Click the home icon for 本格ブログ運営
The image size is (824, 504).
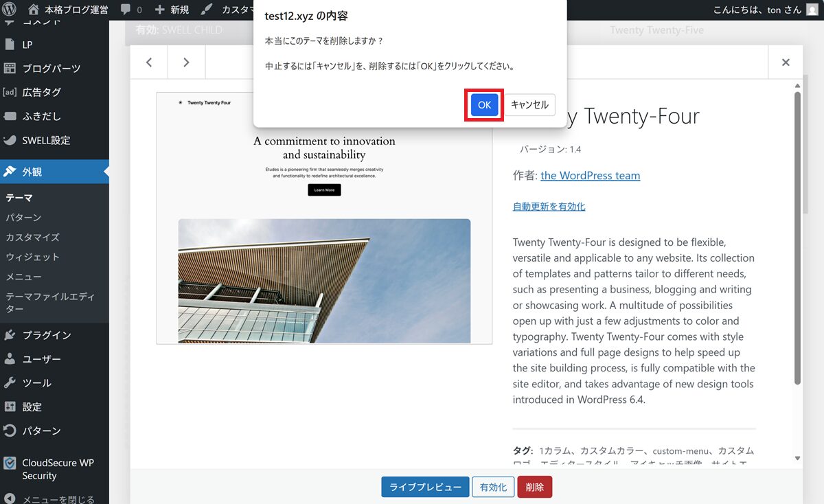click(34, 10)
